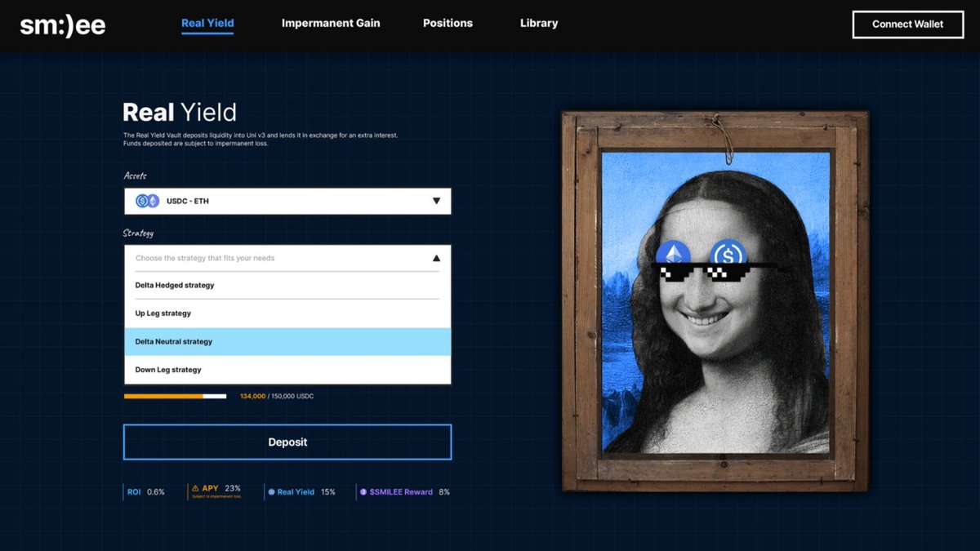Collapse the Strategy dropdown via the up arrow
Viewport: 980px width, 551px height.
tap(436, 258)
